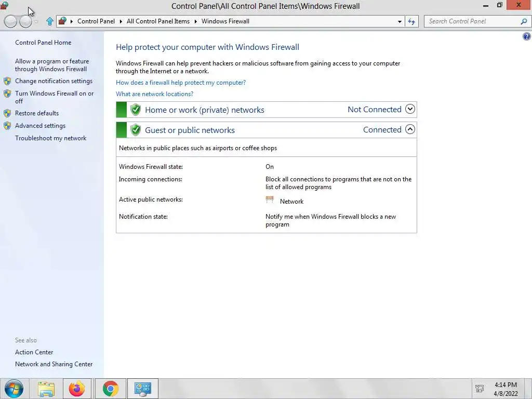Screen dimensions: 532x399
Task: Select Windows Firewall breadcrumb segment
Action: tap(225, 21)
